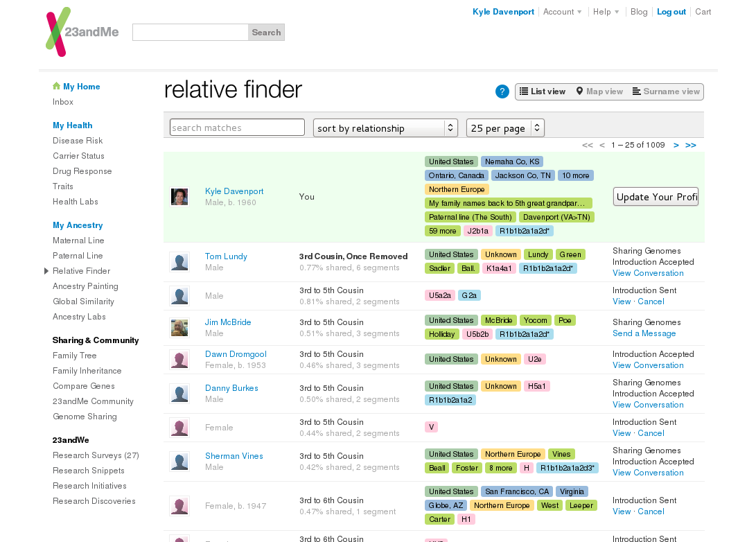Click the 23andMe logo
The height and width of the screenshot is (542, 756).
[82, 32]
